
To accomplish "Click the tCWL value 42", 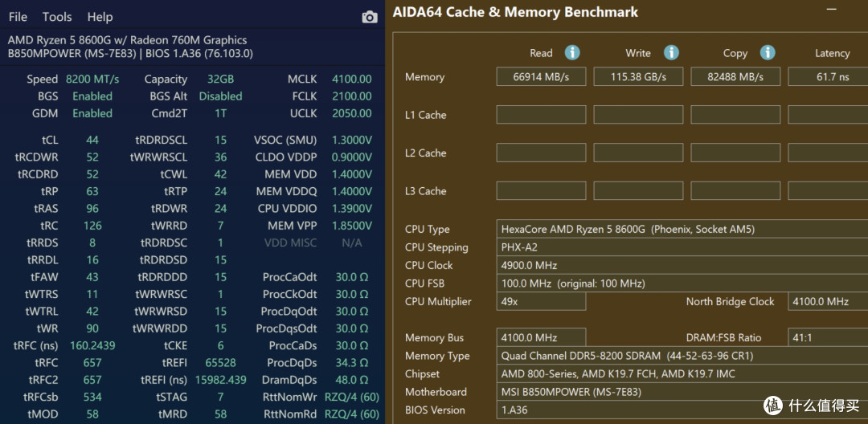I will tap(221, 174).
